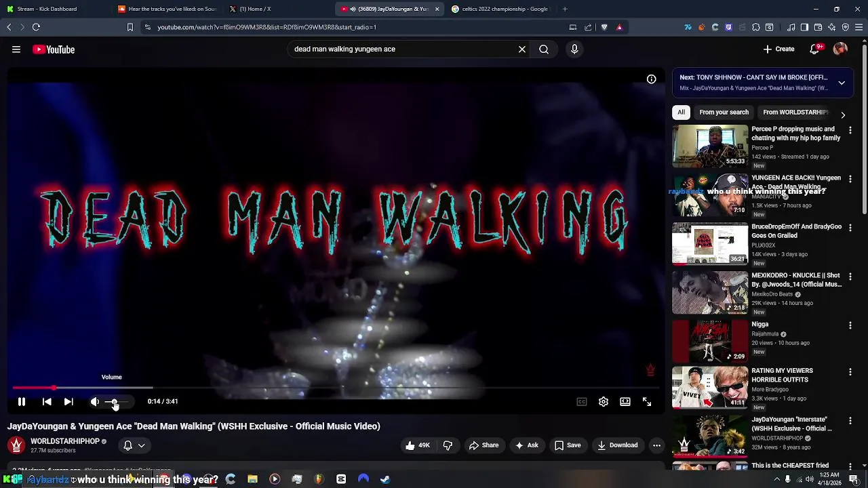Clear the search box text

coord(522,49)
